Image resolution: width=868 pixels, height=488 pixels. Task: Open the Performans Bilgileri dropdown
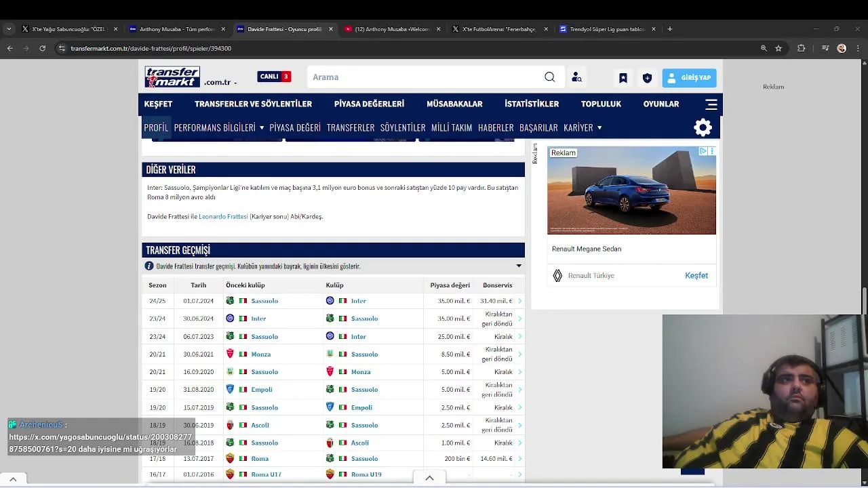219,127
